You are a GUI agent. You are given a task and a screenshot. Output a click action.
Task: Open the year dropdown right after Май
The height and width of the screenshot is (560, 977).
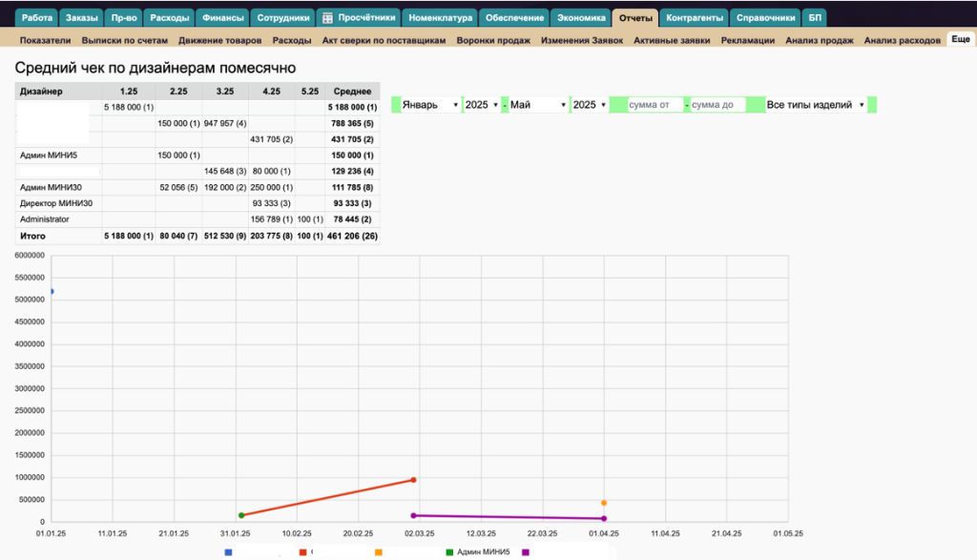pos(589,105)
